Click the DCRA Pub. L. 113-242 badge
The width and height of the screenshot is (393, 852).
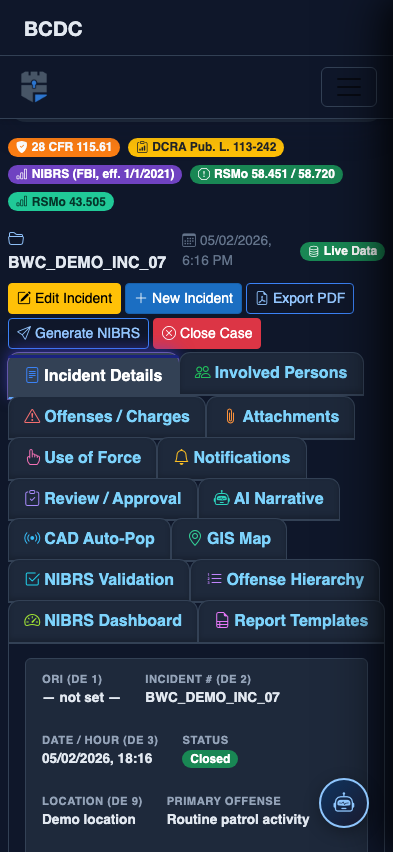[206, 147]
